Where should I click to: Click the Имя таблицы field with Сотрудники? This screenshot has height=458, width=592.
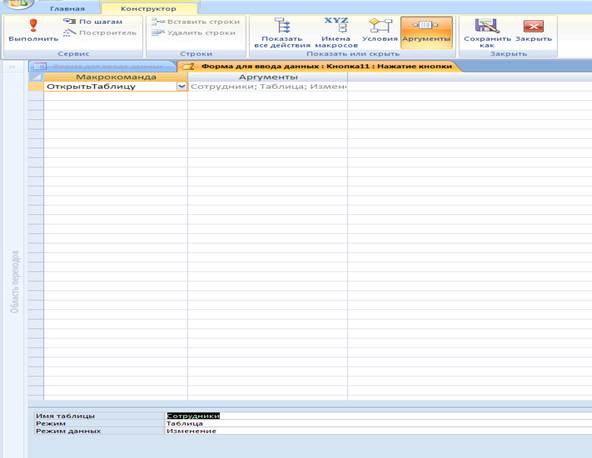click(378, 416)
